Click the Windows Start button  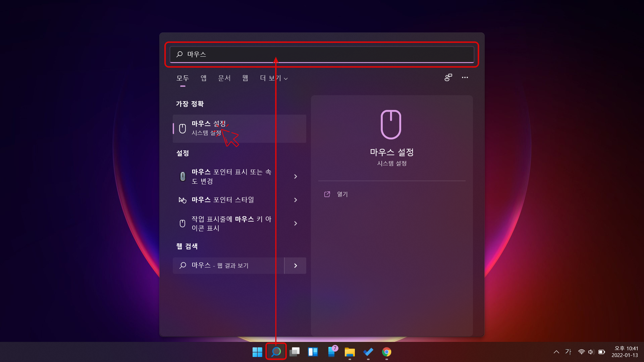(257, 352)
